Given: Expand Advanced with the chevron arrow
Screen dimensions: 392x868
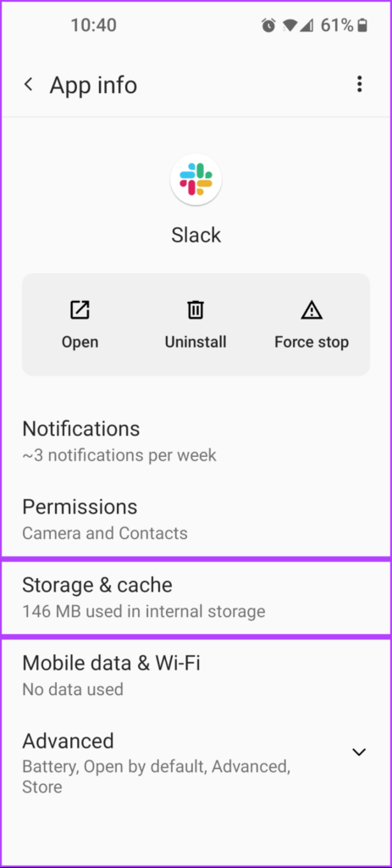Looking at the screenshot, I should tap(359, 752).
